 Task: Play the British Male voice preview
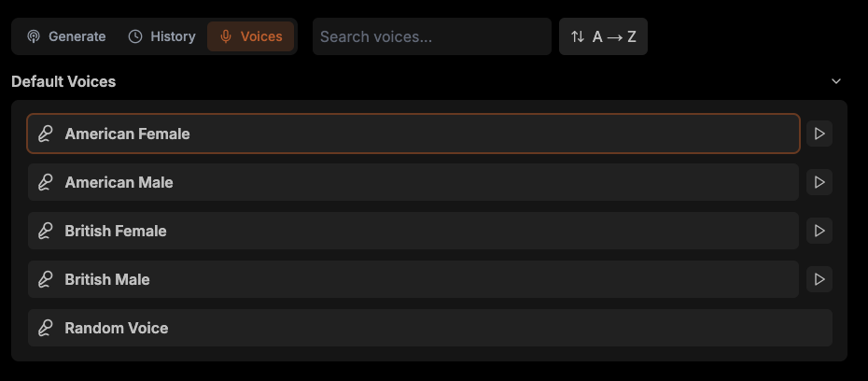tap(819, 279)
